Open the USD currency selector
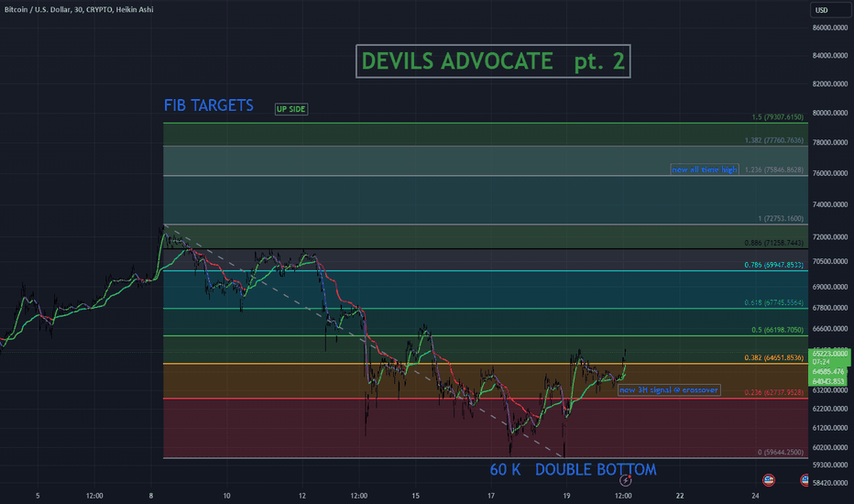 [x=830, y=10]
